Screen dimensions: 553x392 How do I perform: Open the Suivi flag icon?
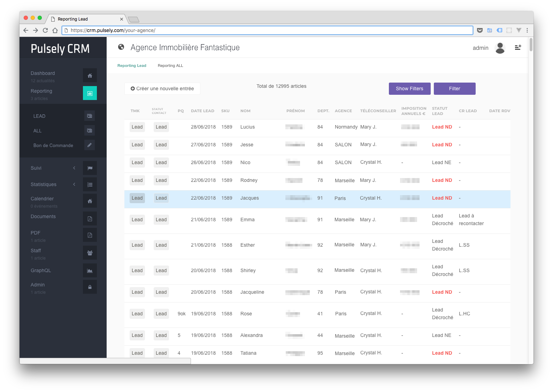(x=90, y=168)
